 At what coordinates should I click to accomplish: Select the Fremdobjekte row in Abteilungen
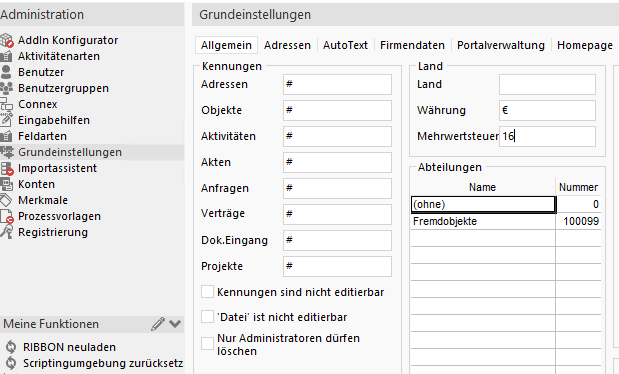coord(506,221)
